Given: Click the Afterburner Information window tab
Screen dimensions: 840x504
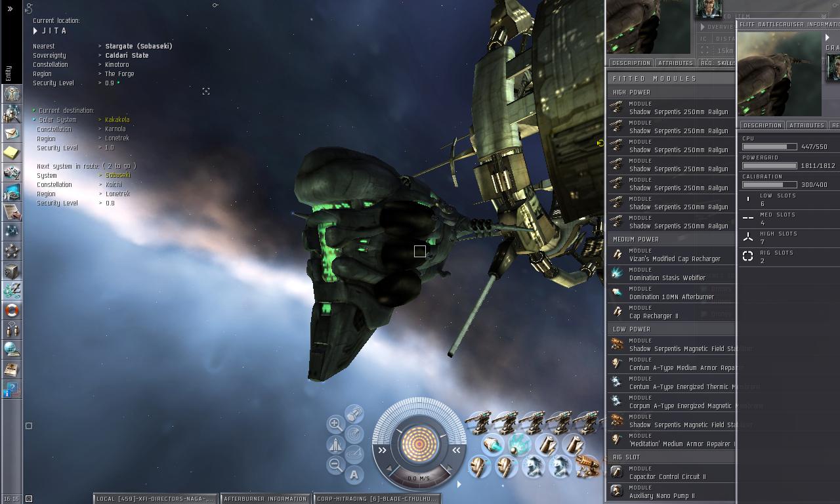Looking at the screenshot, I should (x=265, y=499).
